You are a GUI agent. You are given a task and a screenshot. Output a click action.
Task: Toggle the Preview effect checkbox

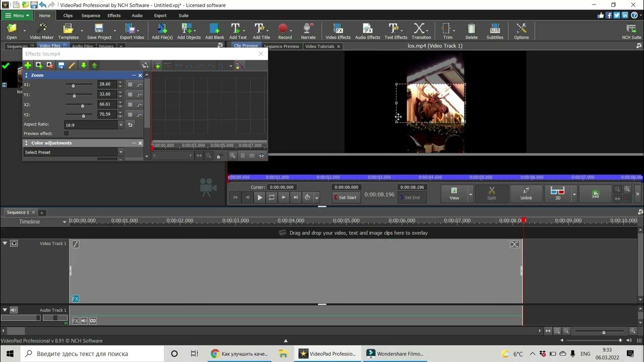pos(66,134)
